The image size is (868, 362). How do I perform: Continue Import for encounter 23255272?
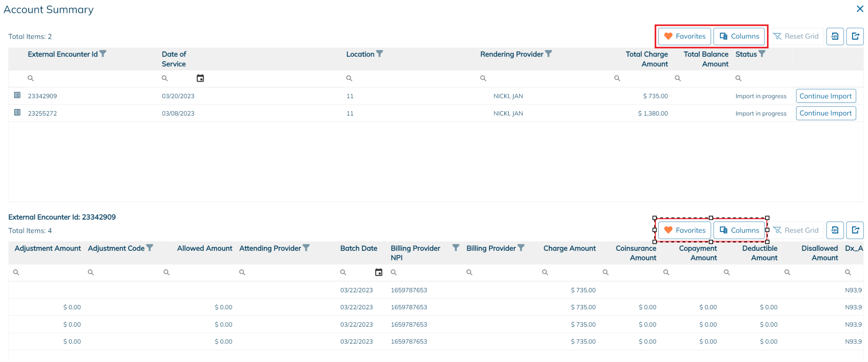coord(826,113)
